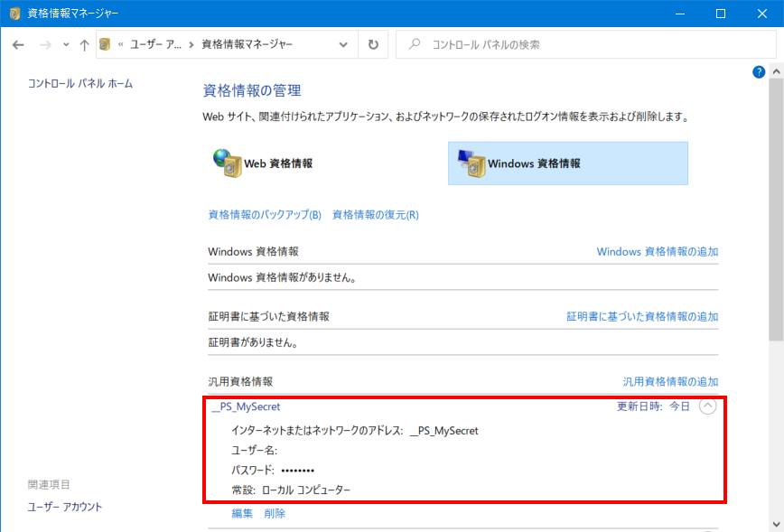Click the up-one-level arrow in navigation bar

tap(83, 43)
